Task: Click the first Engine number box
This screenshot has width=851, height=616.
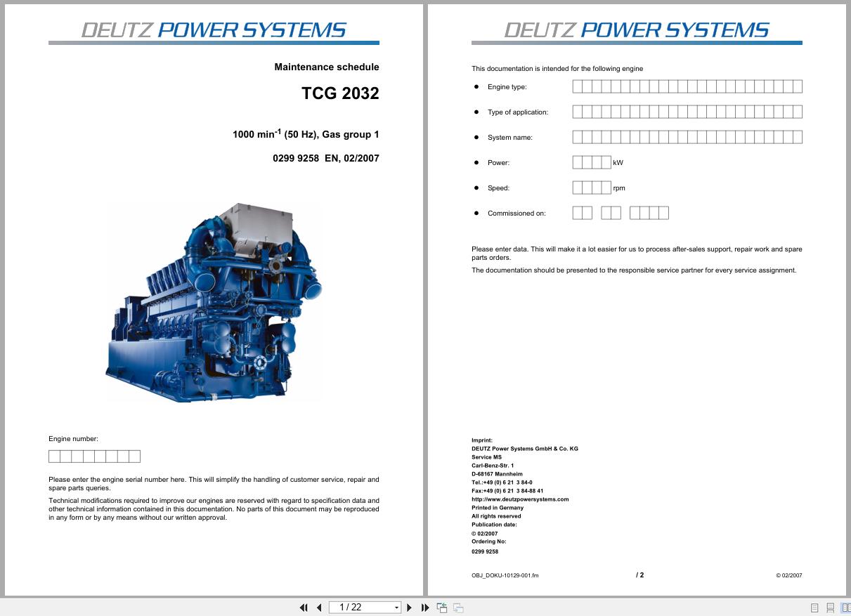Action: 54,457
